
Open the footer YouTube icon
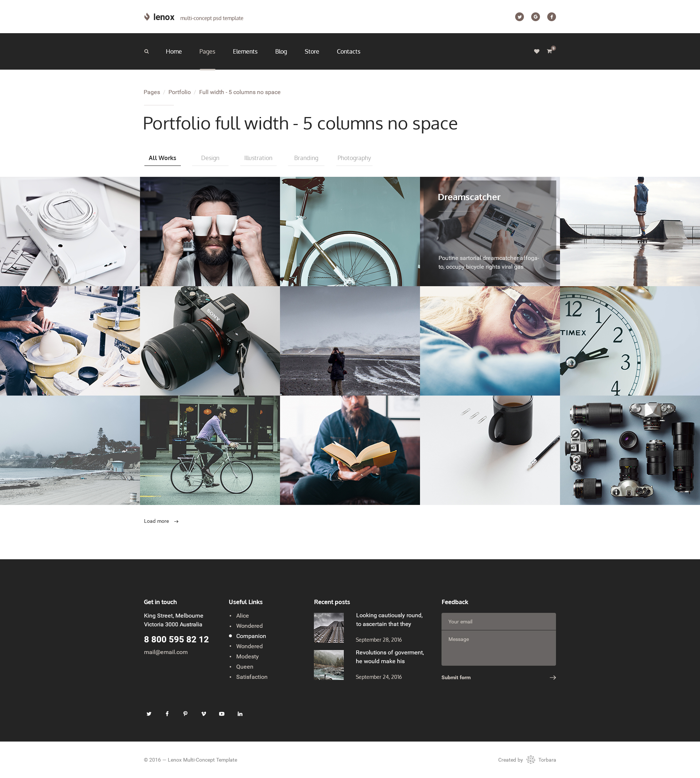coord(222,714)
